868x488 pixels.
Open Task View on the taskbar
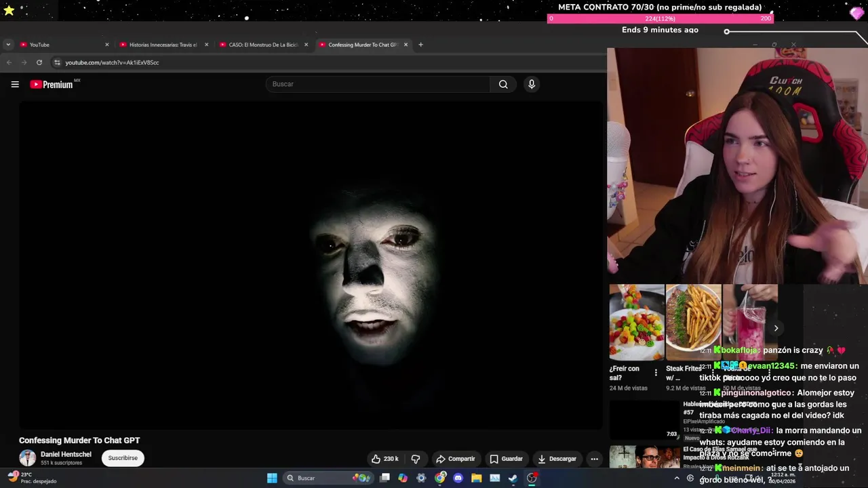pos(384,478)
